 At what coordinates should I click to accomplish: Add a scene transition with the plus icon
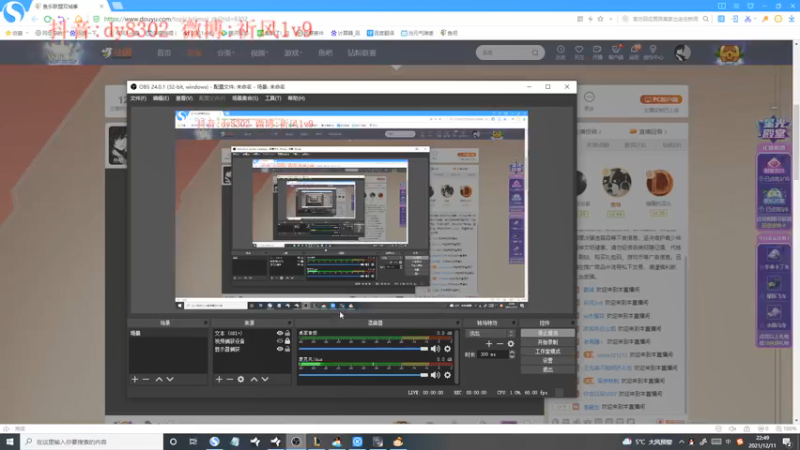[489, 343]
